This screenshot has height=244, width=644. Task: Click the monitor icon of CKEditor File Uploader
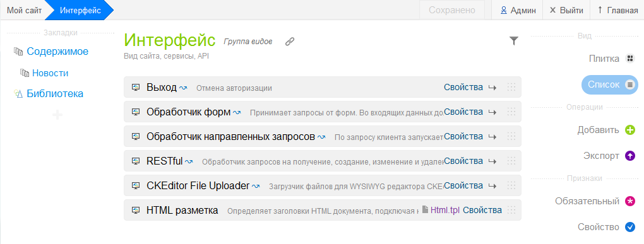click(x=136, y=185)
